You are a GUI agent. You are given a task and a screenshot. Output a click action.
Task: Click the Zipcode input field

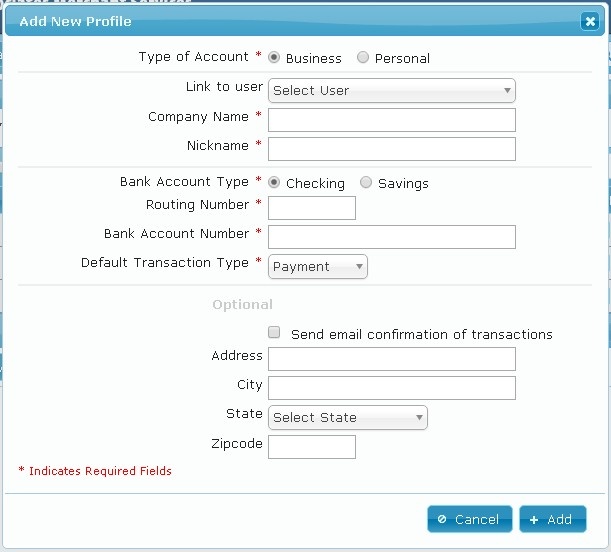click(x=312, y=446)
